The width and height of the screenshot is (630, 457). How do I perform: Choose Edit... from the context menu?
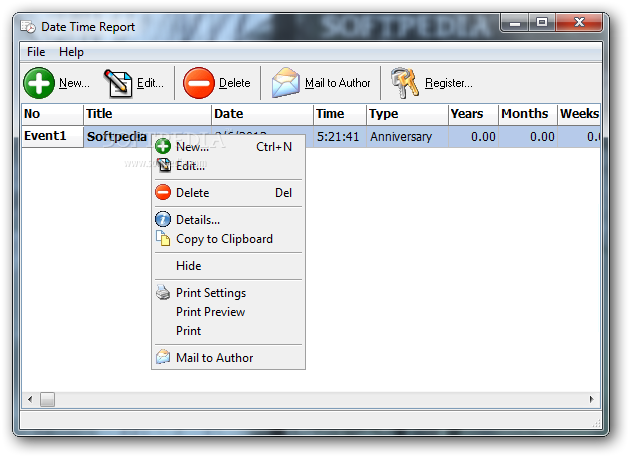click(228, 166)
